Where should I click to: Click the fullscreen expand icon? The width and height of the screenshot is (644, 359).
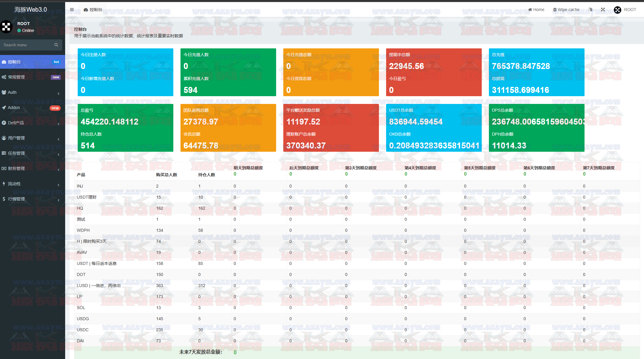[603, 10]
